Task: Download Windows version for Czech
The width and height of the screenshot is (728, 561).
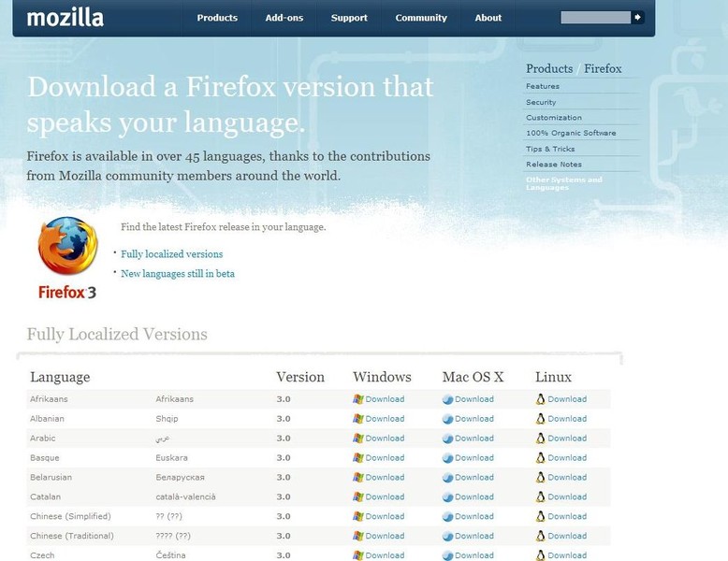Action: point(385,555)
